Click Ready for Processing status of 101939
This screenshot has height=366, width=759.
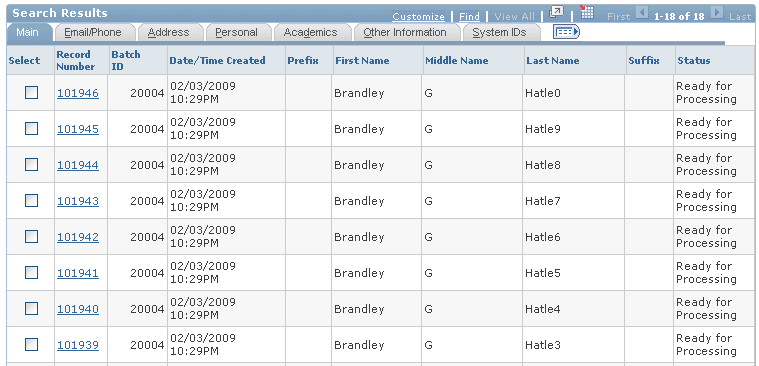(706, 345)
